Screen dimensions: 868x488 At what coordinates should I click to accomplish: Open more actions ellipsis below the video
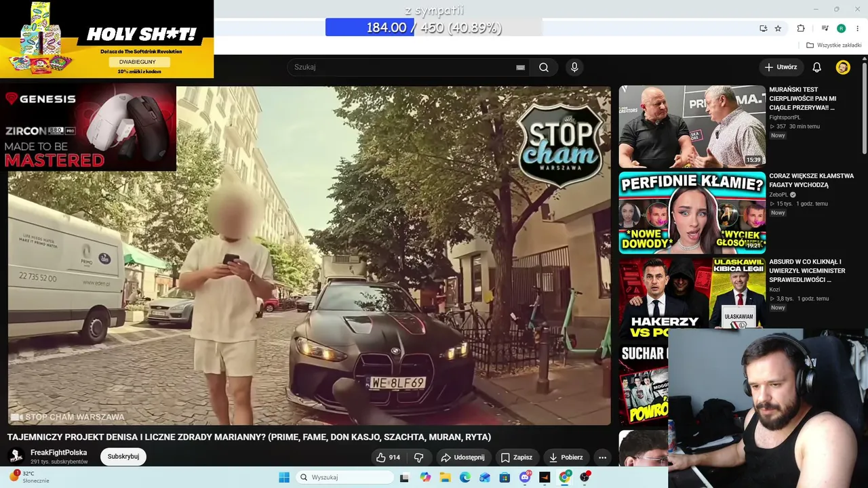click(602, 457)
